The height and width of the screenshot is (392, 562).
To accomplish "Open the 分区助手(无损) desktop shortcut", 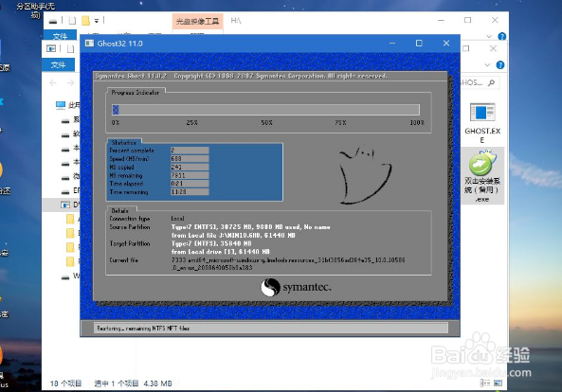I will (35, 10).
